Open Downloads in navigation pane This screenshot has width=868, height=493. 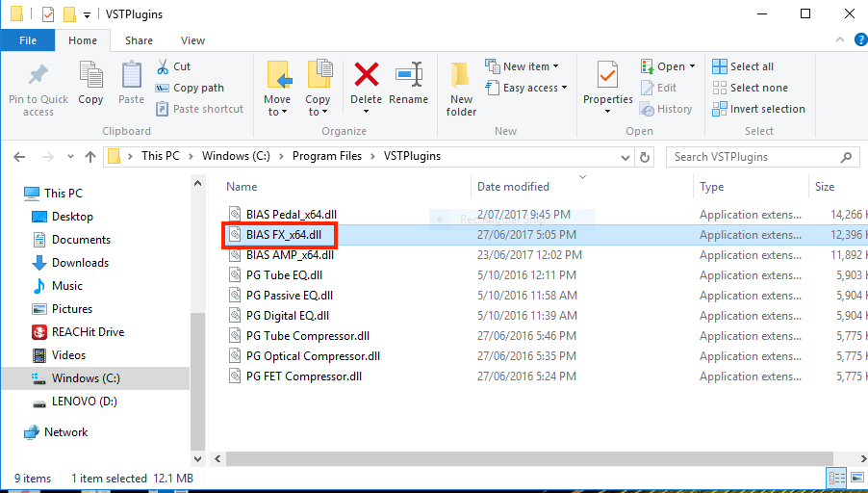tap(70, 263)
